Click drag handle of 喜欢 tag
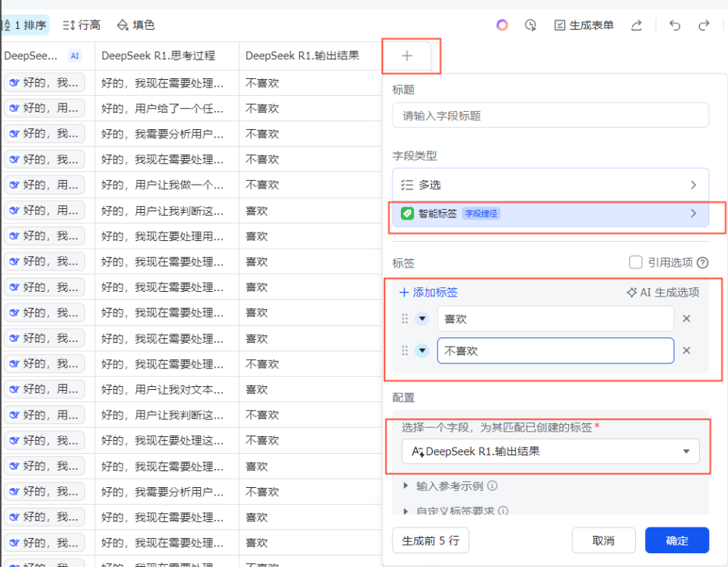The width and height of the screenshot is (728, 567). 405,318
